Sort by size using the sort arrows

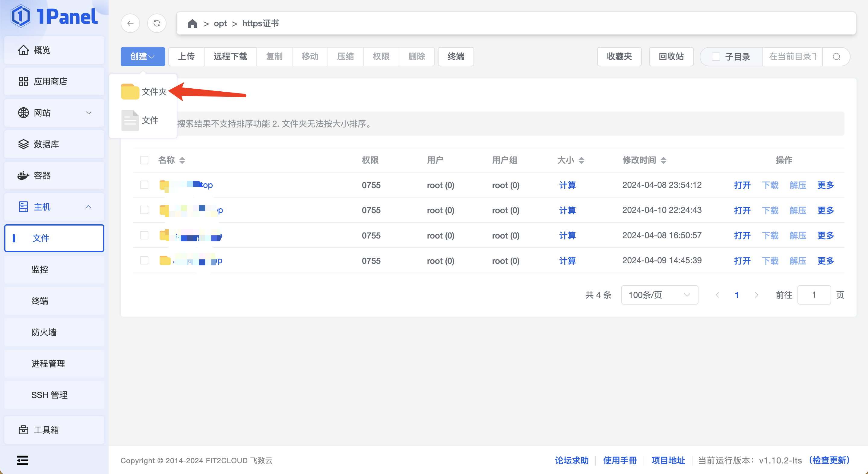581,160
